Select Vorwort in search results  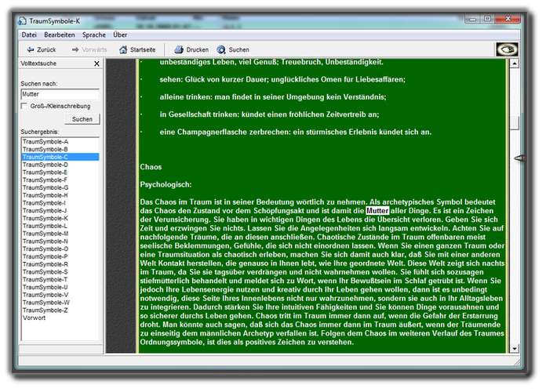[x=35, y=318]
